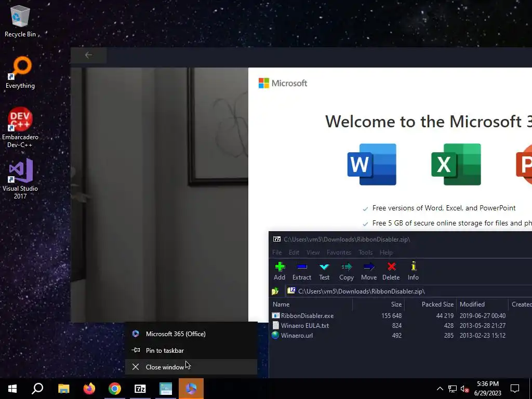Sort files by Name column header

point(312,304)
